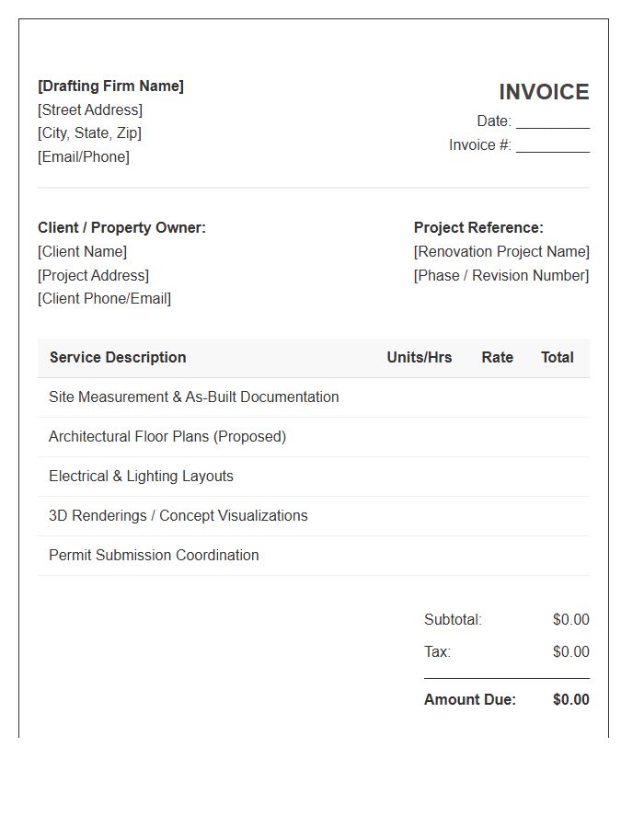Click the Invoice # blank line

[x=553, y=145]
